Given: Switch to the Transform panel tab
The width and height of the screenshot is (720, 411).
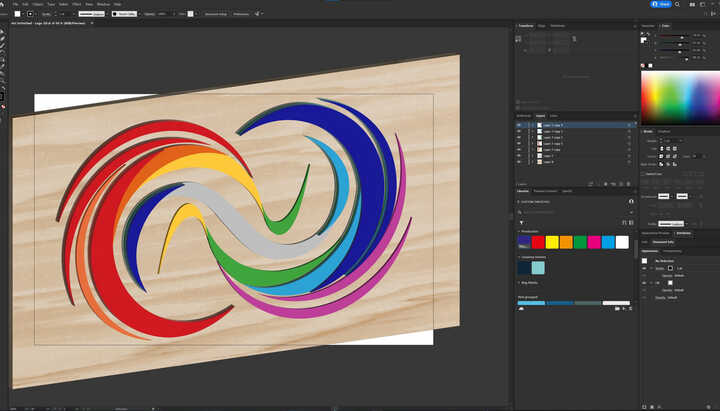Looking at the screenshot, I should coord(526,26).
